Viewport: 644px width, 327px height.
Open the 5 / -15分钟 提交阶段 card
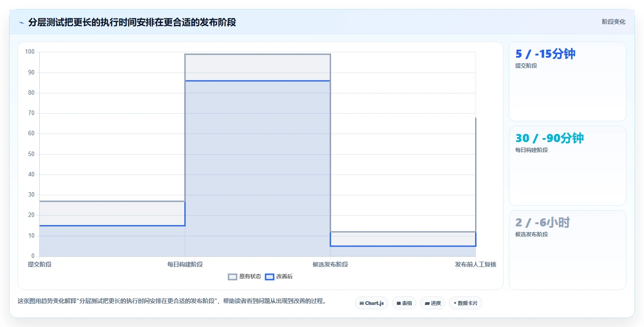click(x=568, y=82)
